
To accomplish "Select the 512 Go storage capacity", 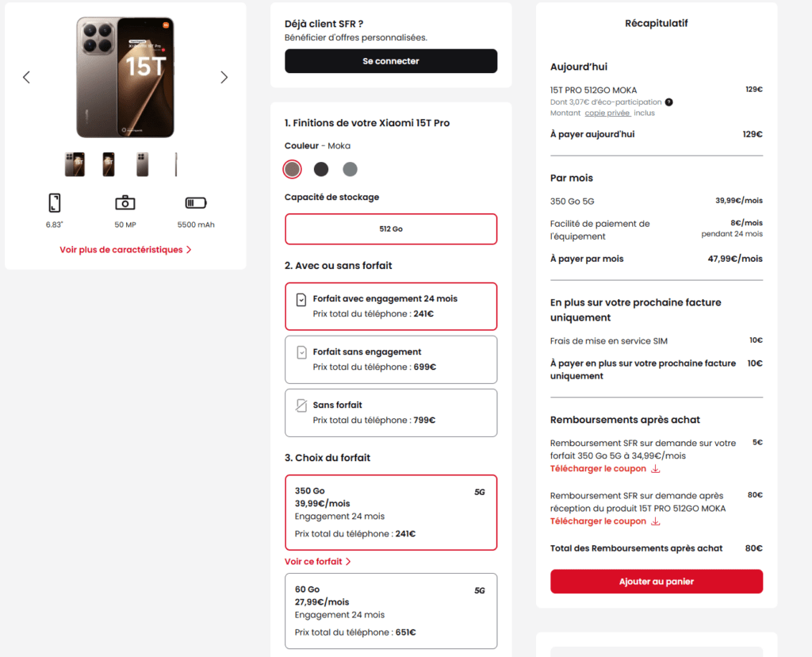I will coord(391,229).
